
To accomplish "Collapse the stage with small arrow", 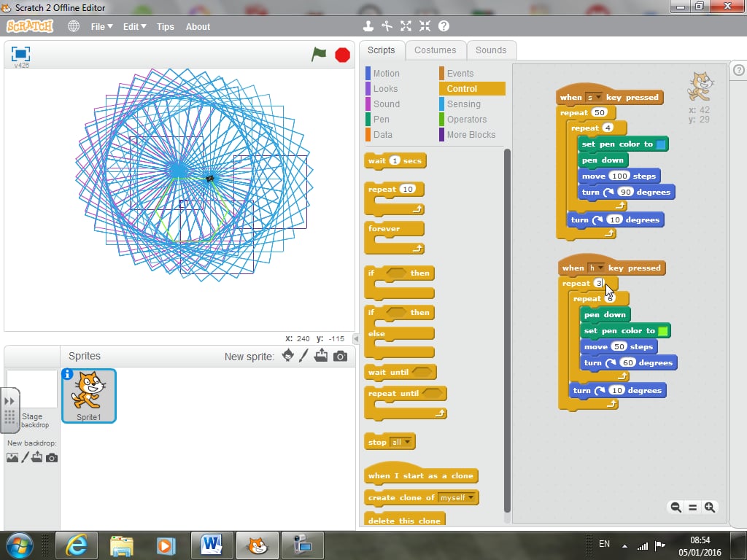I will tap(355, 338).
